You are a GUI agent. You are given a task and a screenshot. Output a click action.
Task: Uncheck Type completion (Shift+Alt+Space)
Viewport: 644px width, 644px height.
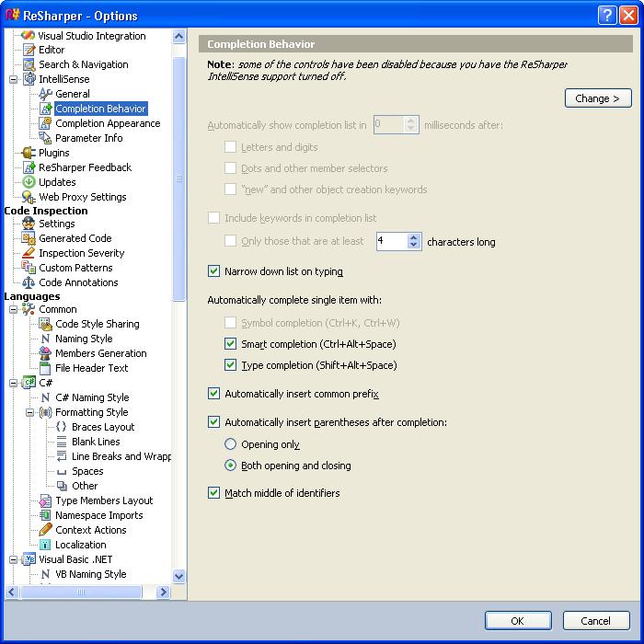click(x=230, y=364)
